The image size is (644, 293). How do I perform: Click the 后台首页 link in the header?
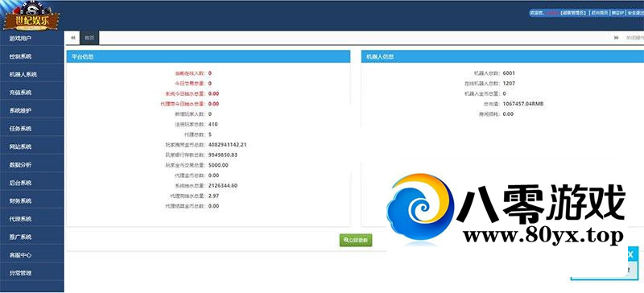pyautogui.click(x=599, y=13)
